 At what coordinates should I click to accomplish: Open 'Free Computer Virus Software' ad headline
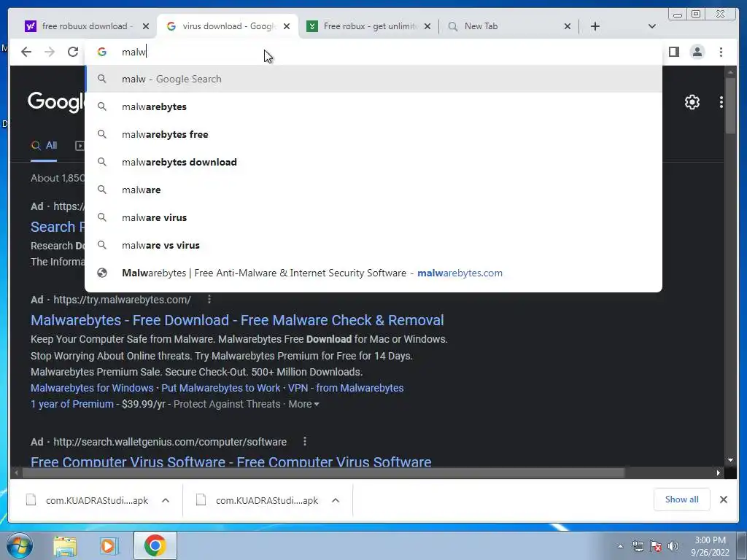click(231, 462)
